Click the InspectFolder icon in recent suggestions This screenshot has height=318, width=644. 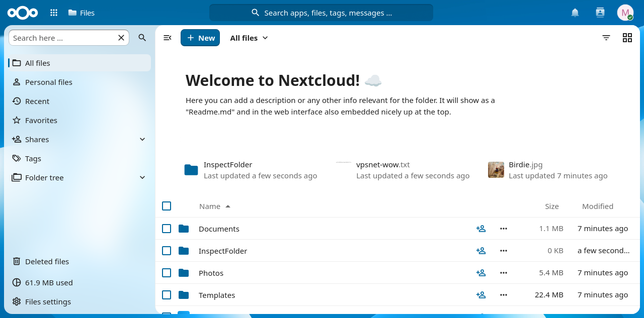point(191,170)
